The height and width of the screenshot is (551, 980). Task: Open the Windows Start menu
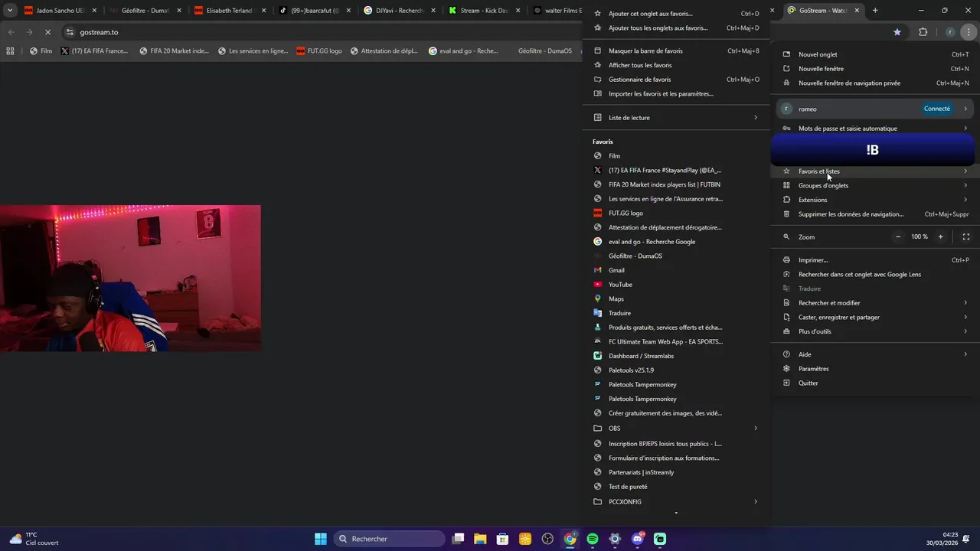coord(321,539)
